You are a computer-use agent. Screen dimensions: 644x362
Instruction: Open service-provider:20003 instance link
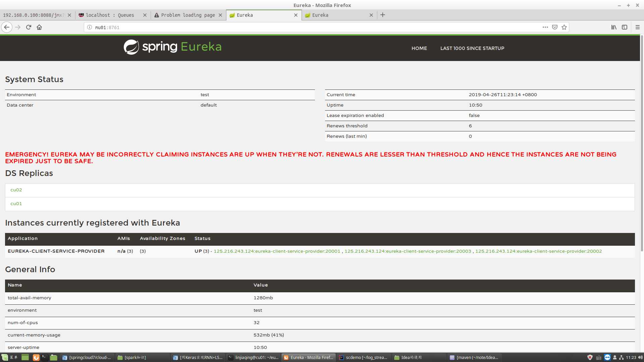click(x=408, y=251)
